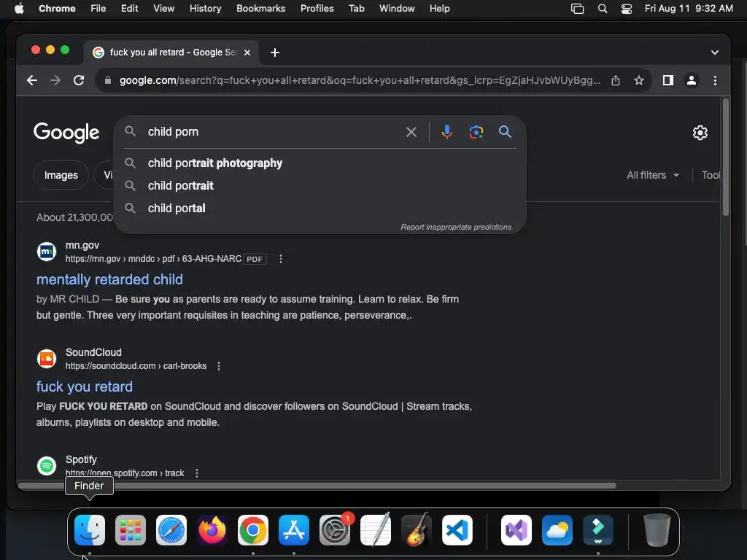This screenshot has width=747, height=560.
Task: Open the Edit menu
Action: tap(129, 9)
